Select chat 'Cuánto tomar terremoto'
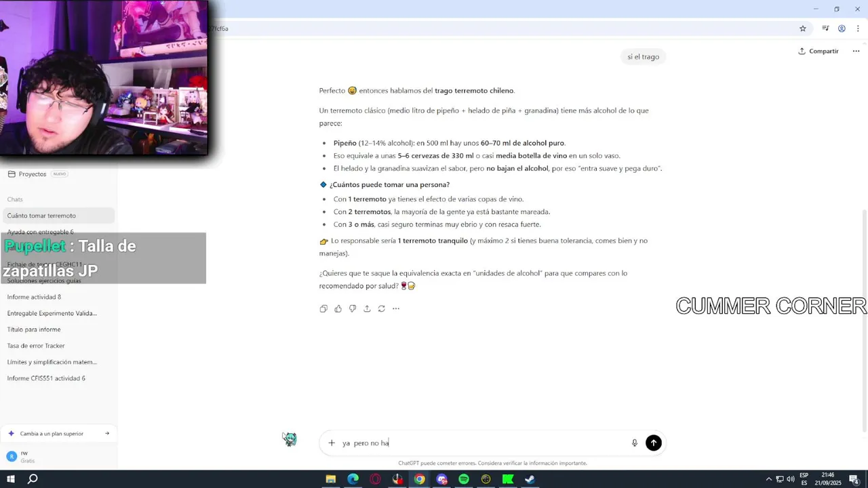Viewport: 868px width, 488px height. pyautogui.click(x=58, y=216)
